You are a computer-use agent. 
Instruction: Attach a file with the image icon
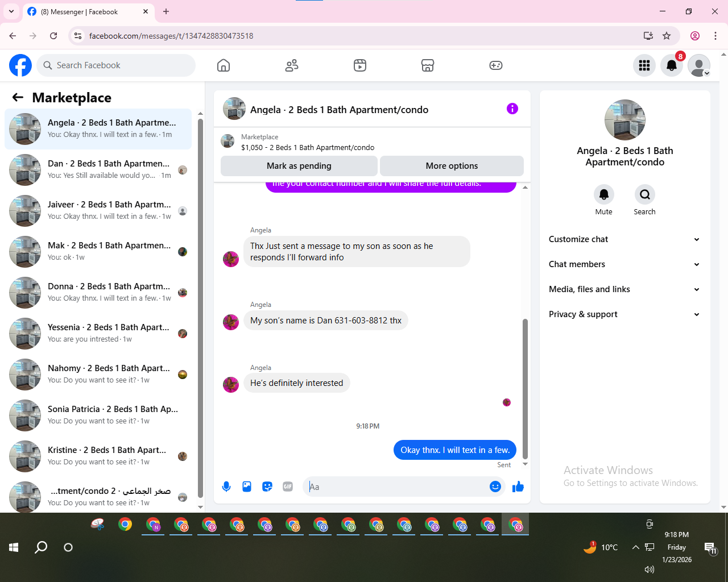[247, 487]
